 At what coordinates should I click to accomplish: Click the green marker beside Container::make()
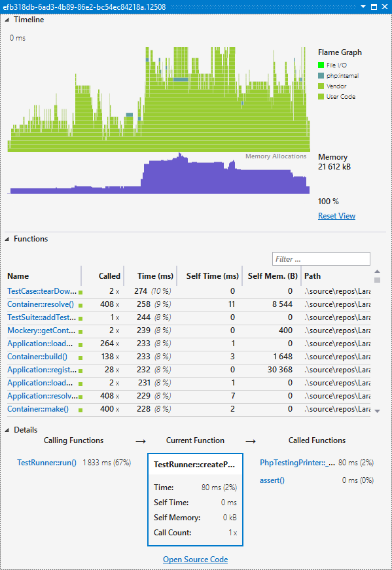pyautogui.click(x=80, y=410)
